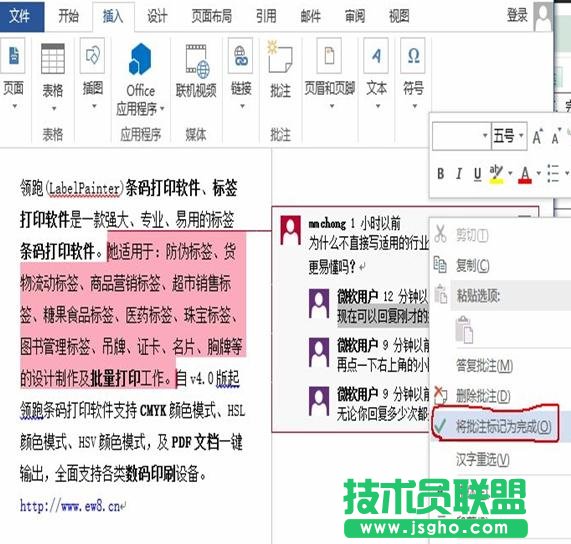Open the 邮件 ribbon tab
This screenshot has width=571, height=544.
310,16
